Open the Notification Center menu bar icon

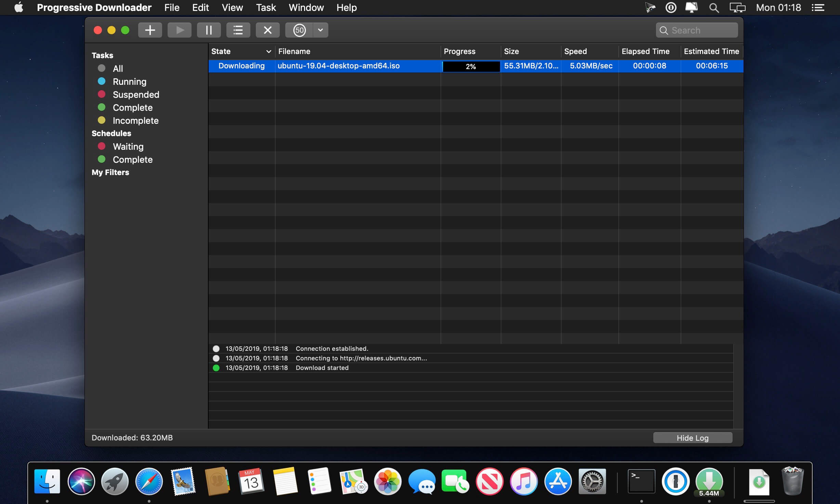click(818, 8)
